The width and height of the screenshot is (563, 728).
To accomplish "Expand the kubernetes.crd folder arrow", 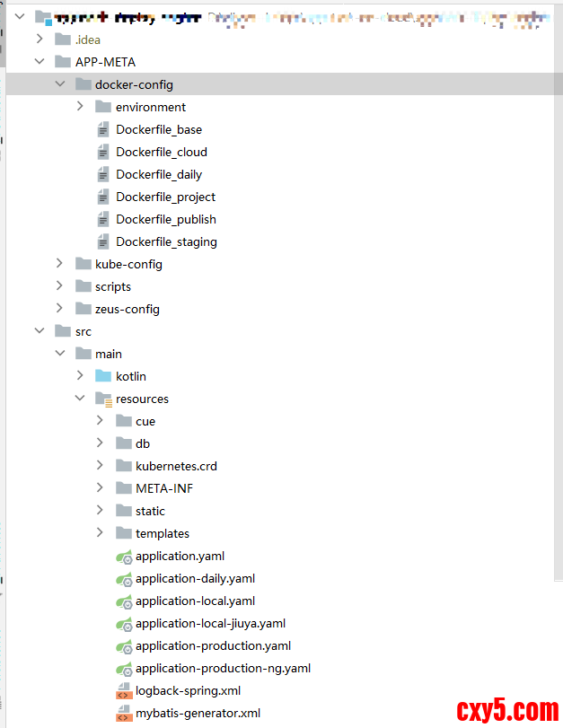I will click(x=100, y=466).
